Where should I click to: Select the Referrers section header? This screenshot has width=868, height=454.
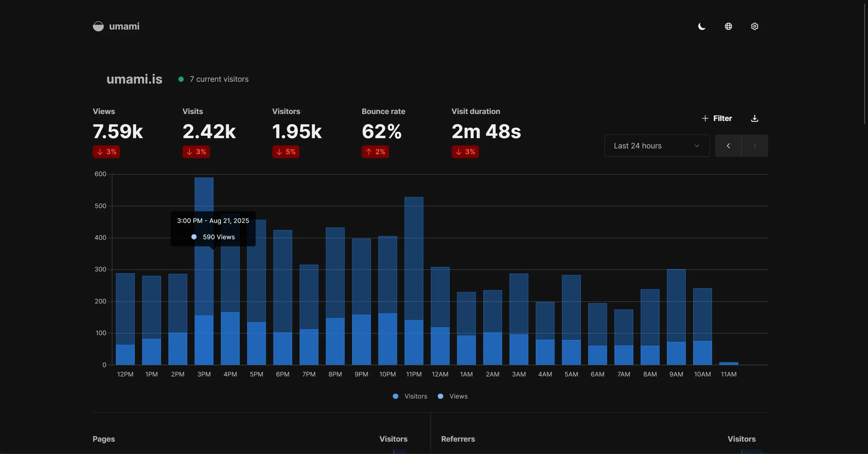[458, 439]
